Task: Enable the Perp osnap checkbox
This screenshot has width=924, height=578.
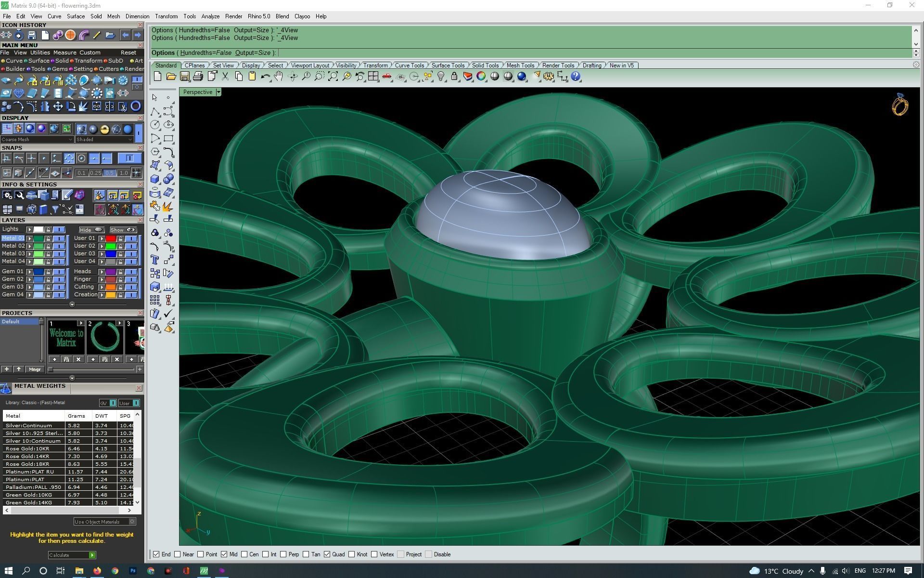Action: 283,554
